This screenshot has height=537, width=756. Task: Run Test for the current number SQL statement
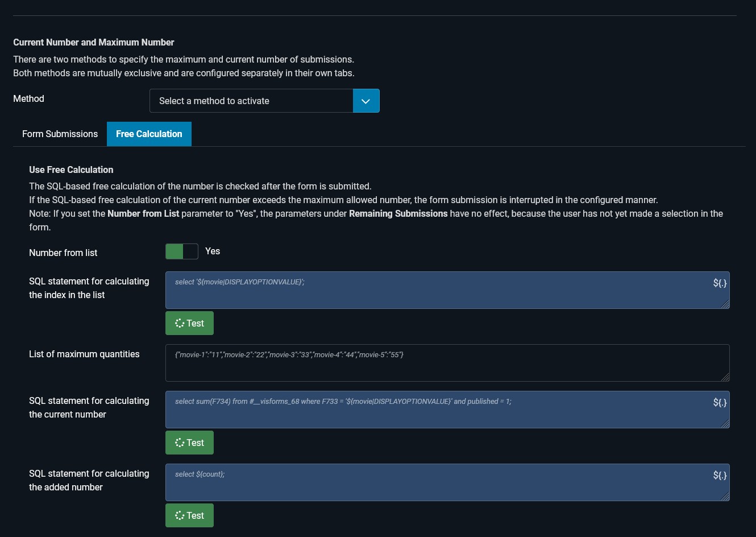coord(189,443)
